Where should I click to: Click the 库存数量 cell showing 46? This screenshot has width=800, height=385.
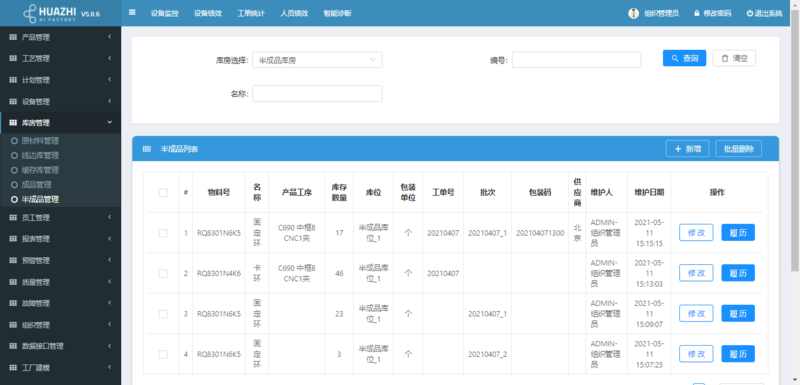[339, 273]
